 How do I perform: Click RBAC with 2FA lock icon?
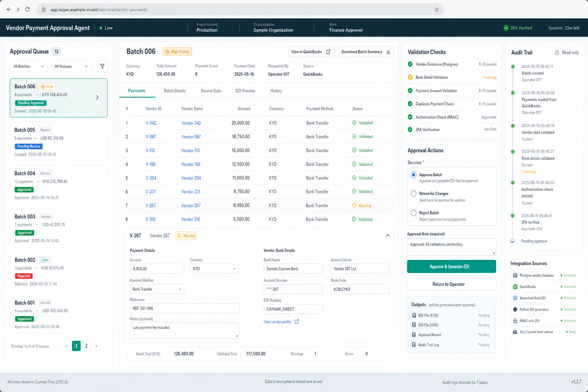(x=515, y=321)
